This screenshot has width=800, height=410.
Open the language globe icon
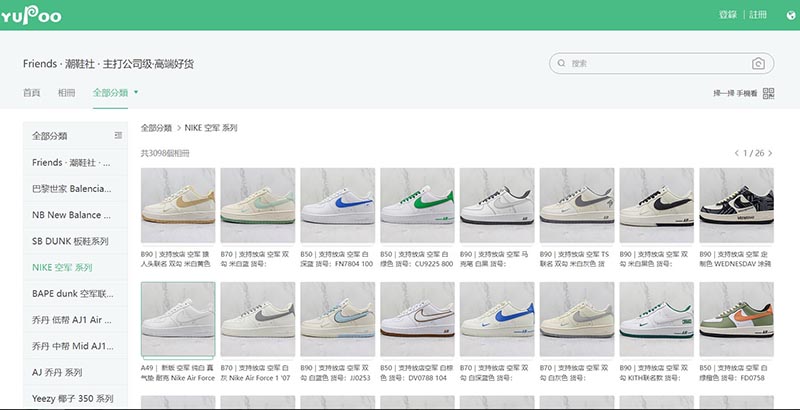(x=791, y=15)
